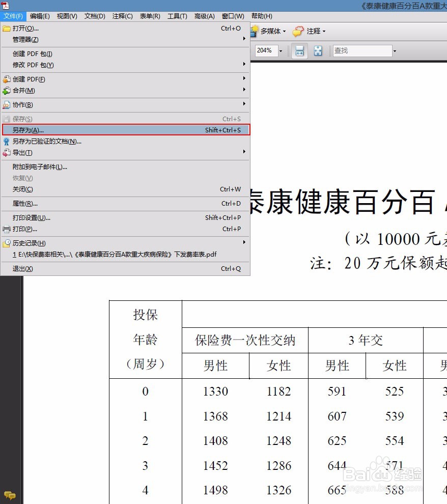Click the 注释 speech bubble toolbar icon

298,31
